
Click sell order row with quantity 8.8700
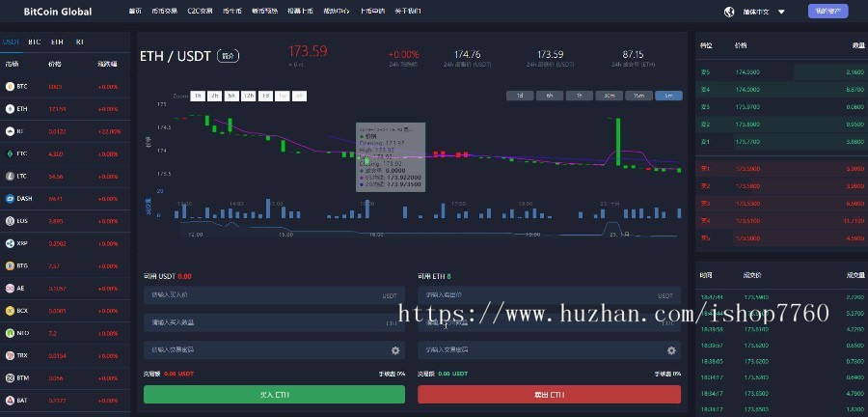pos(781,89)
